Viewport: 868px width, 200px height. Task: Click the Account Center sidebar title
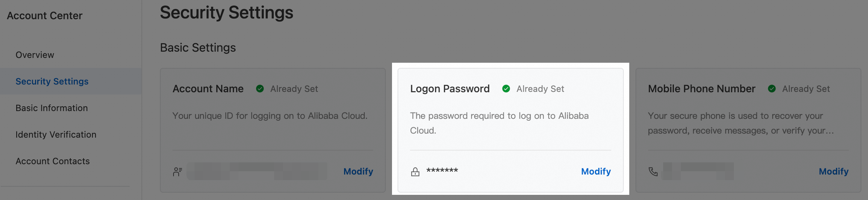(45, 16)
